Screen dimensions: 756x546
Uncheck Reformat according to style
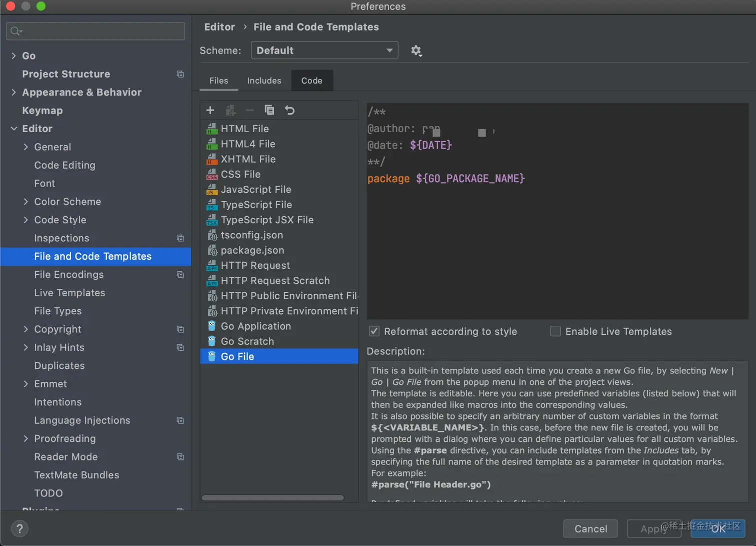click(x=374, y=331)
